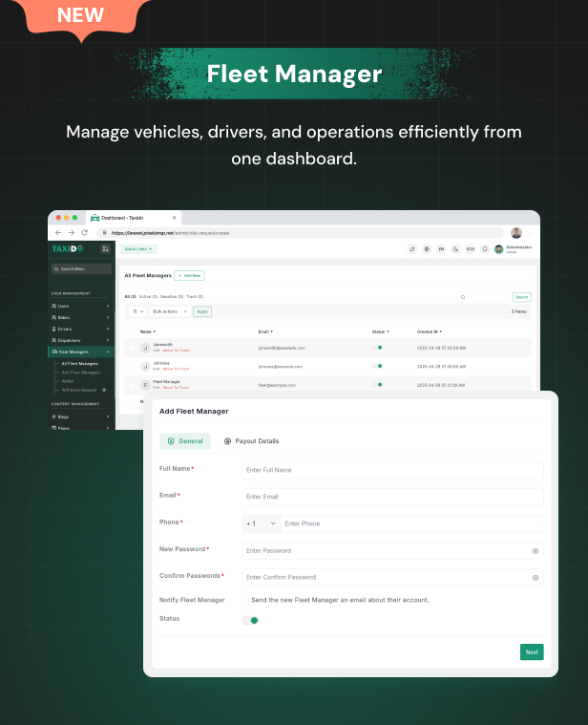
Task: Click search magnifier icon in table search
Action: coord(463,297)
